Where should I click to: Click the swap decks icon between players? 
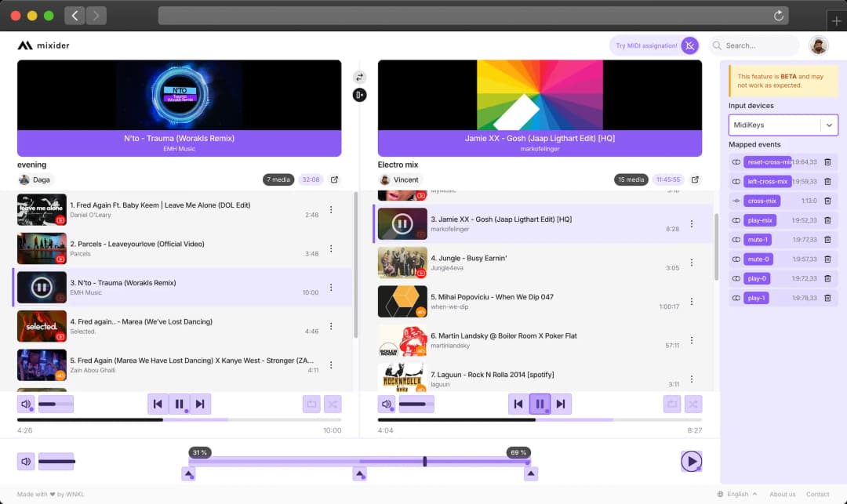[x=359, y=77]
